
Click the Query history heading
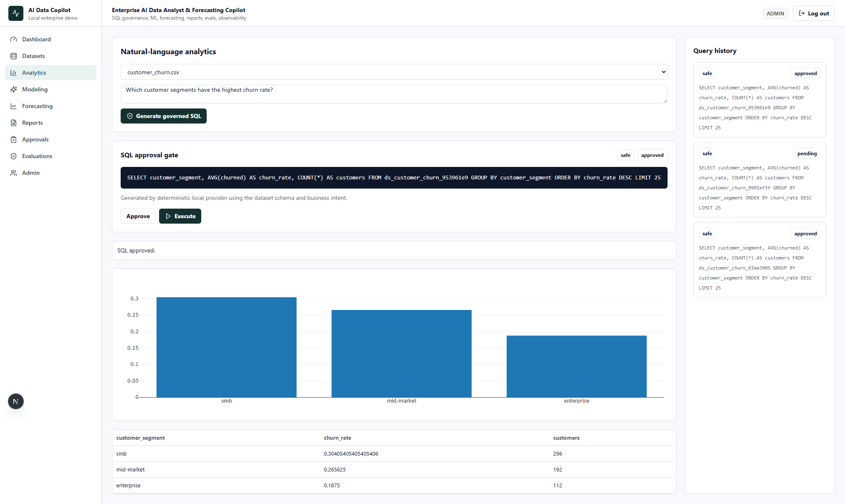click(x=715, y=51)
